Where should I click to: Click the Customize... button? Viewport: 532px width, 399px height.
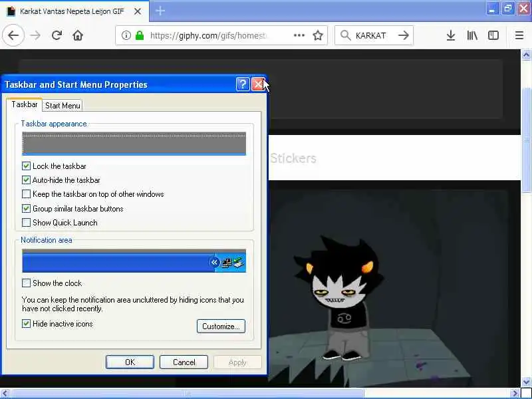[x=221, y=327]
